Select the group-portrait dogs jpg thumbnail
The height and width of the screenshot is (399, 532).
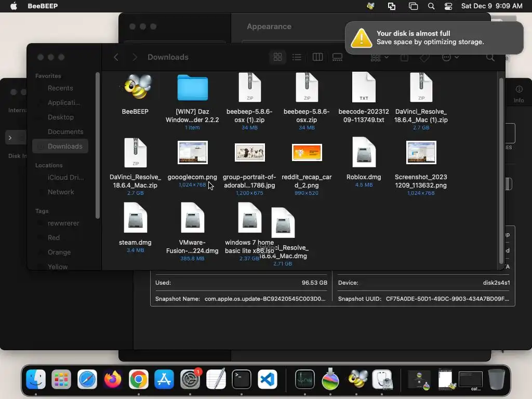250,152
